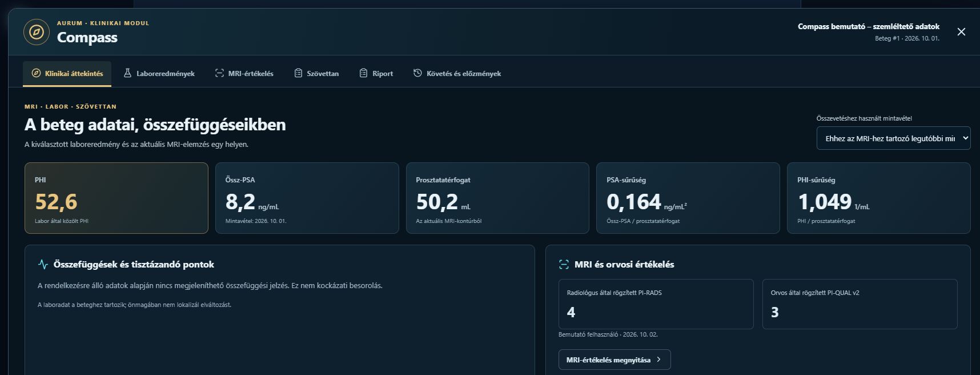This screenshot has width=980, height=375.
Task: Click the PSA-sűrűség 0,164 card
Action: click(x=688, y=198)
